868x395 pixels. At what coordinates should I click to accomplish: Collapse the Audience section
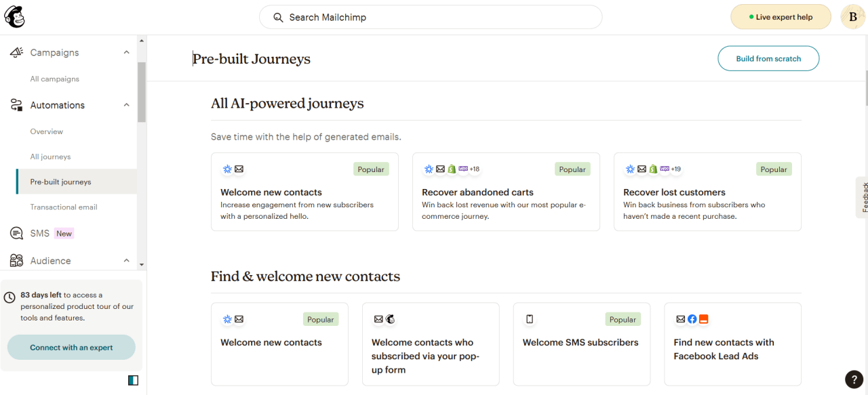[x=126, y=260]
